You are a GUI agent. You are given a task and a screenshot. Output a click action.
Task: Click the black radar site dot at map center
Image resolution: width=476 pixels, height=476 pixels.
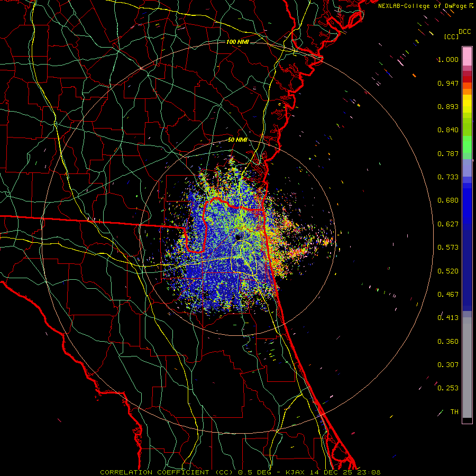(238, 237)
